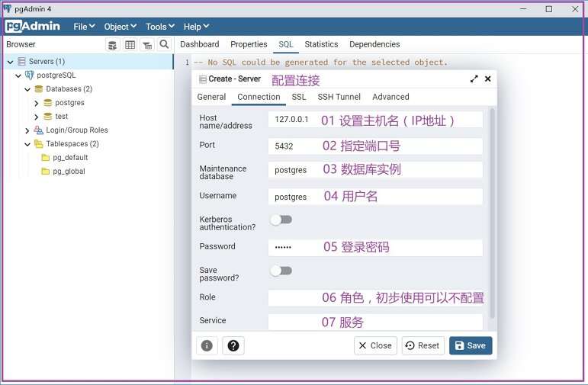Open the Object menu
The image size is (588, 385).
tap(120, 27)
